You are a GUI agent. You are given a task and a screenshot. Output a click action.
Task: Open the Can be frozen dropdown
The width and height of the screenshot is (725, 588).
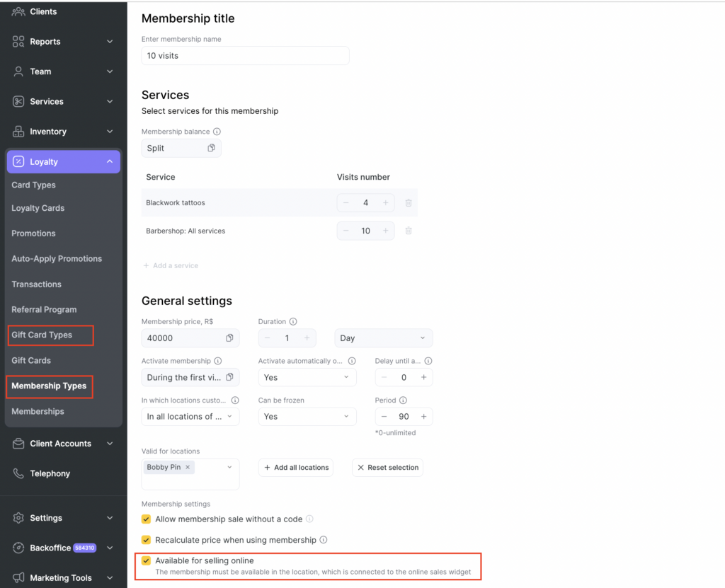point(307,417)
